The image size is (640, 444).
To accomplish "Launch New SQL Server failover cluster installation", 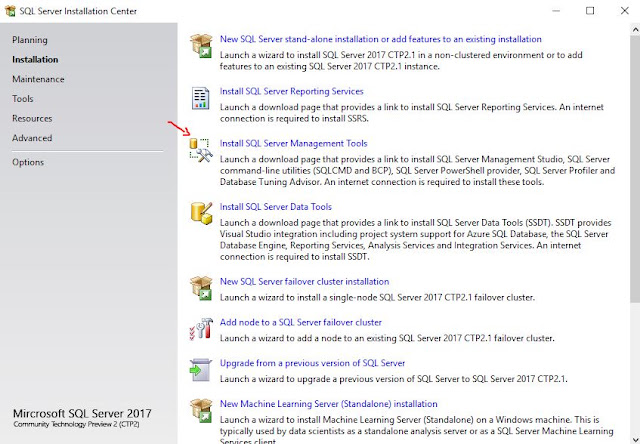I will tap(304, 282).
